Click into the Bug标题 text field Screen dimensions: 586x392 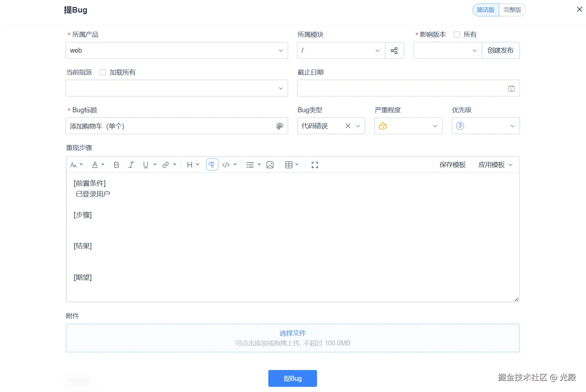177,126
